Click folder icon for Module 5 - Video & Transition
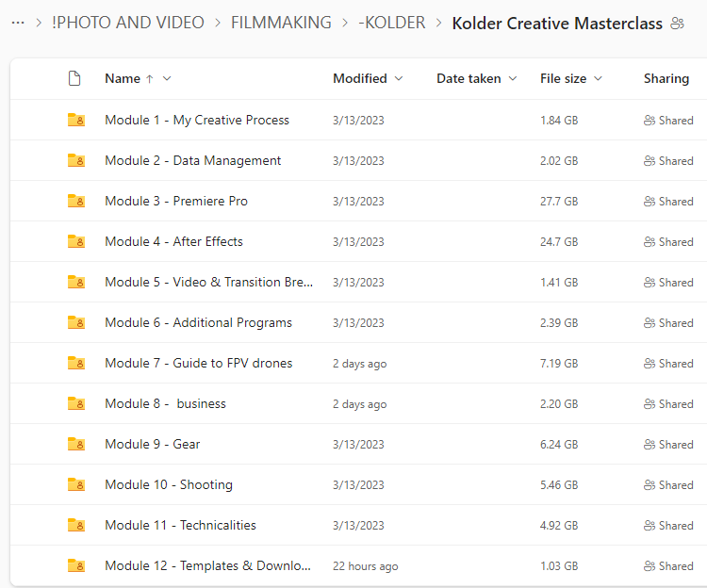The image size is (707, 588). [76, 282]
